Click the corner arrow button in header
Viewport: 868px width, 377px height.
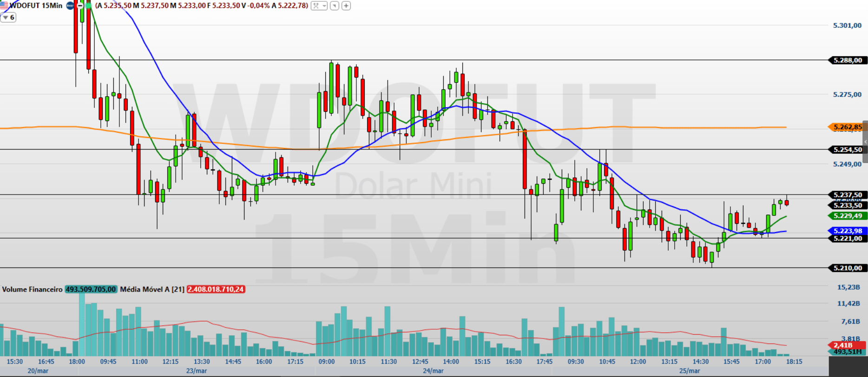coord(335,6)
